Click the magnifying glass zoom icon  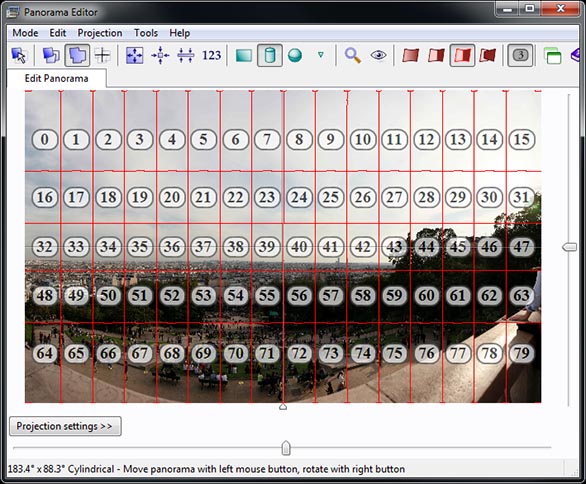(352, 55)
